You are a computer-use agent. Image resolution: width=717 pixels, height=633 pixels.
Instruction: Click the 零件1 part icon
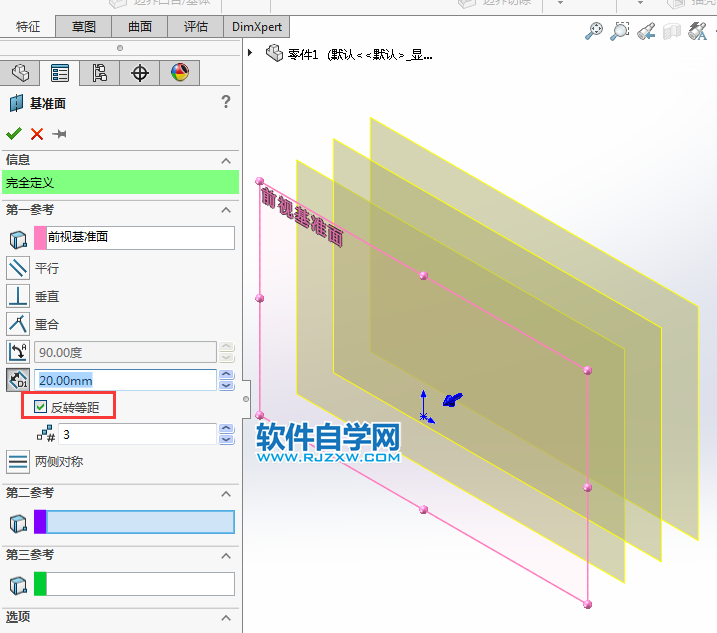(274, 54)
